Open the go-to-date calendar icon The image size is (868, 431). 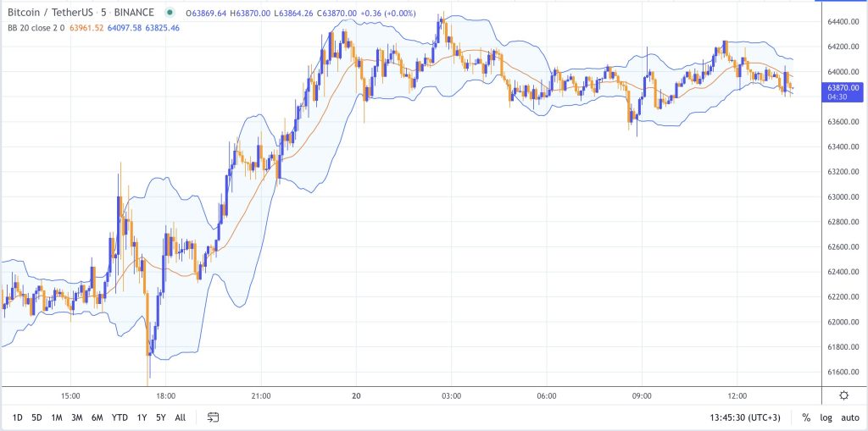214,417
